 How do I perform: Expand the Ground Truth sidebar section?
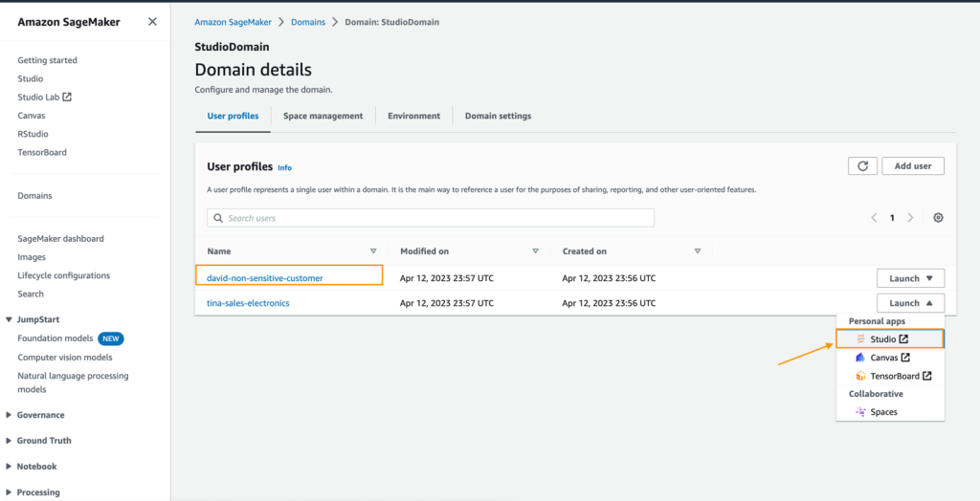pyautogui.click(x=10, y=441)
